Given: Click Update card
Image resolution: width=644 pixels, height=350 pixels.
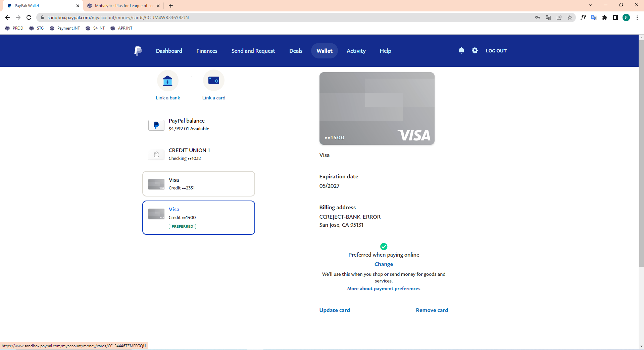Looking at the screenshot, I should click(335, 310).
